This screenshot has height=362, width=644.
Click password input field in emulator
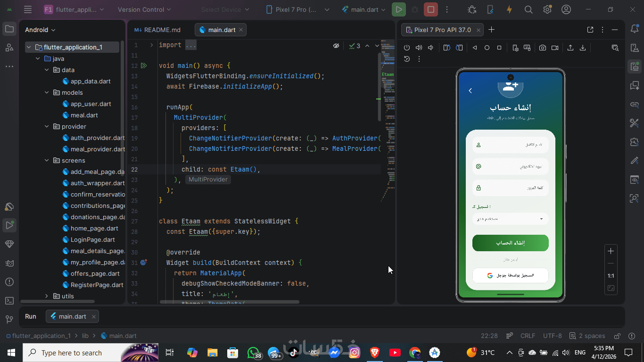click(510, 188)
